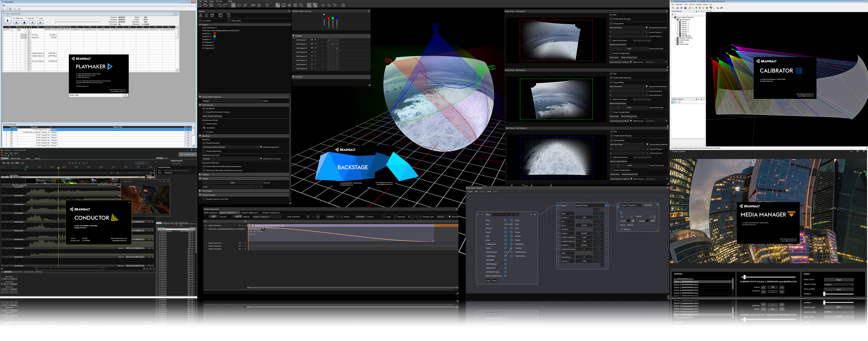868x341 pixels.
Task: Open the 3D View menu in Backstage
Action: click(219, 1)
